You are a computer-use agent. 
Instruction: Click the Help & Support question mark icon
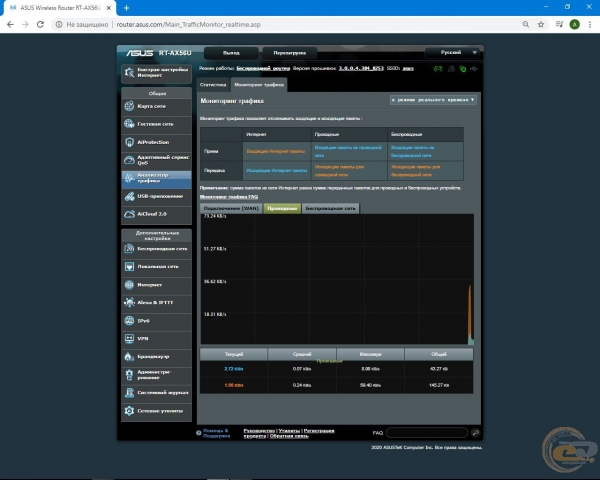[199, 433]
